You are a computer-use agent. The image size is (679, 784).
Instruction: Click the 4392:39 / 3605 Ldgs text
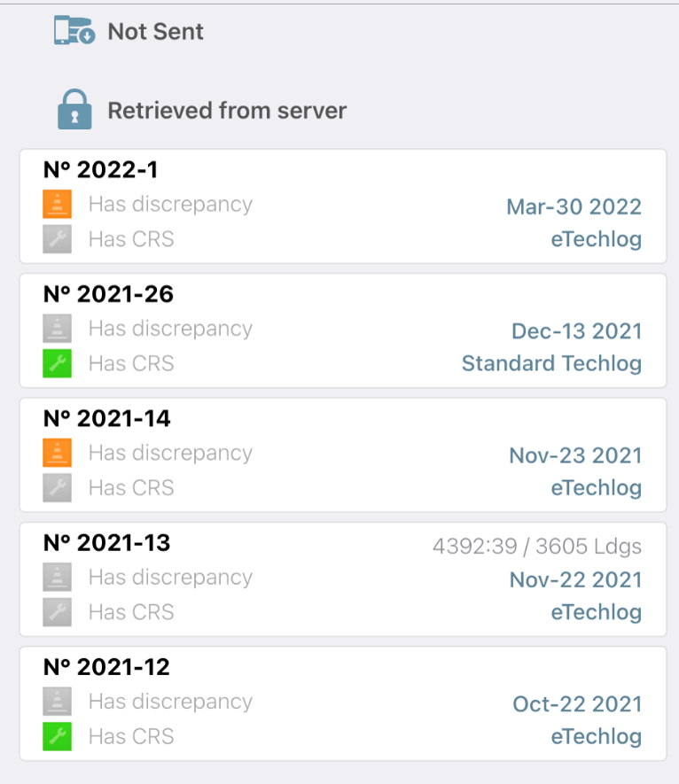pyautogui.click(x=537, y=547)
